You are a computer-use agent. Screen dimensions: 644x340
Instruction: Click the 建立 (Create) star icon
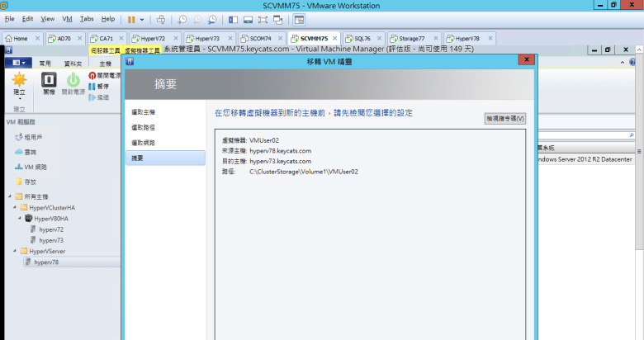[20, 82]
